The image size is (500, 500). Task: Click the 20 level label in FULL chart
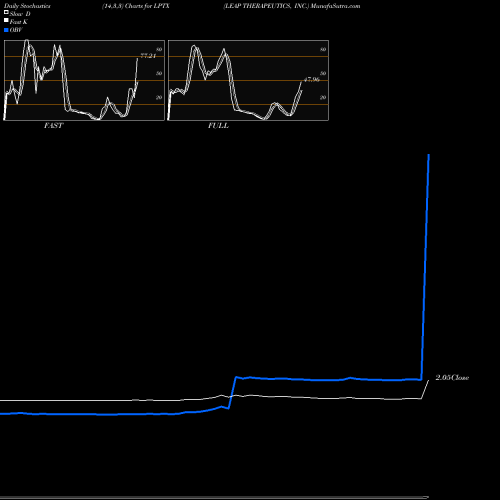pyautogui.click(x=323, y=98)
